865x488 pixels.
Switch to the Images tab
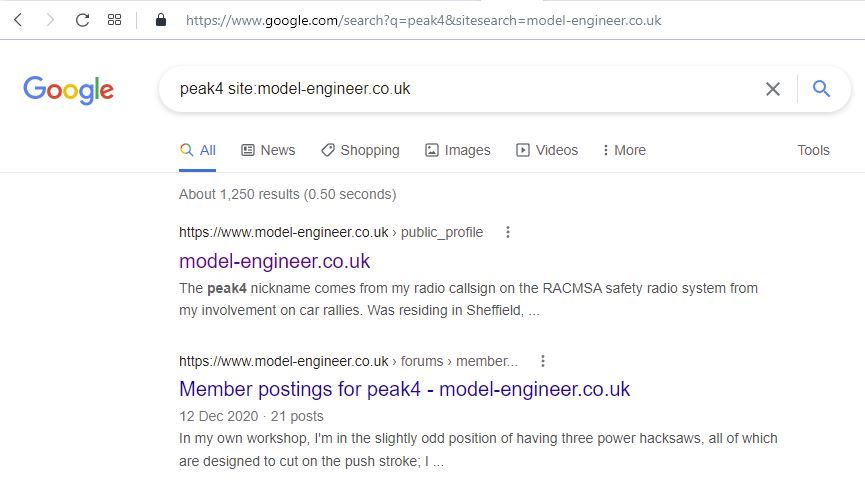[x=458, y=150]
